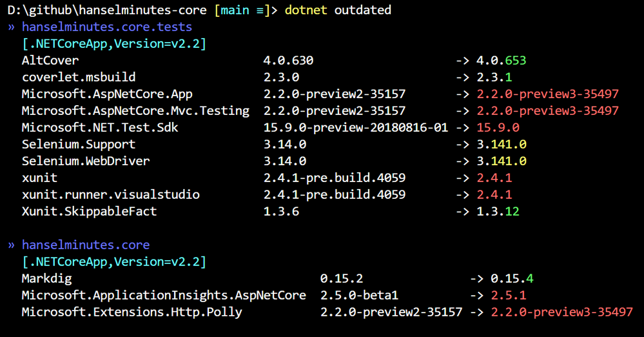Click Selenium.WebDriver latest version 3.141.0

[x=501, y=161]
